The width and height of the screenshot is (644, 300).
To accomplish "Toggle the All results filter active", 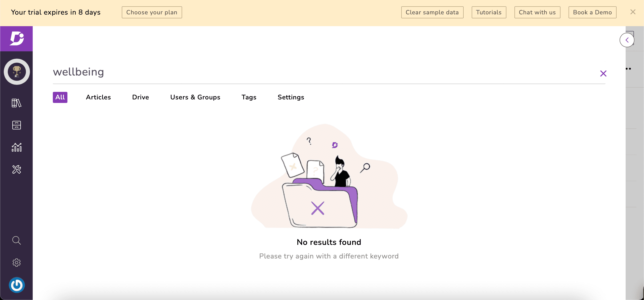I will pyautogui.click(x=60, y=97).
